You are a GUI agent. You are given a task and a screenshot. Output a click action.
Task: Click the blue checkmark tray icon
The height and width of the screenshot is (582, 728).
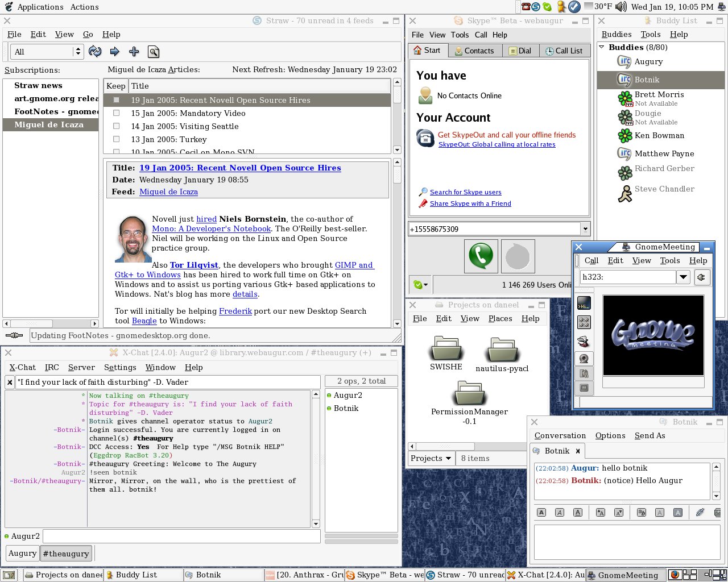tap(574, 7)
